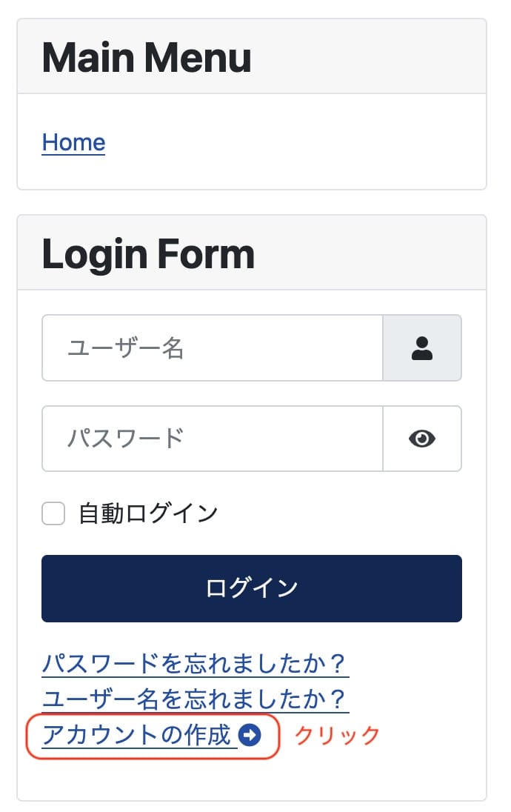Enable the 自動ログイン checkbox

click(53, 512)
